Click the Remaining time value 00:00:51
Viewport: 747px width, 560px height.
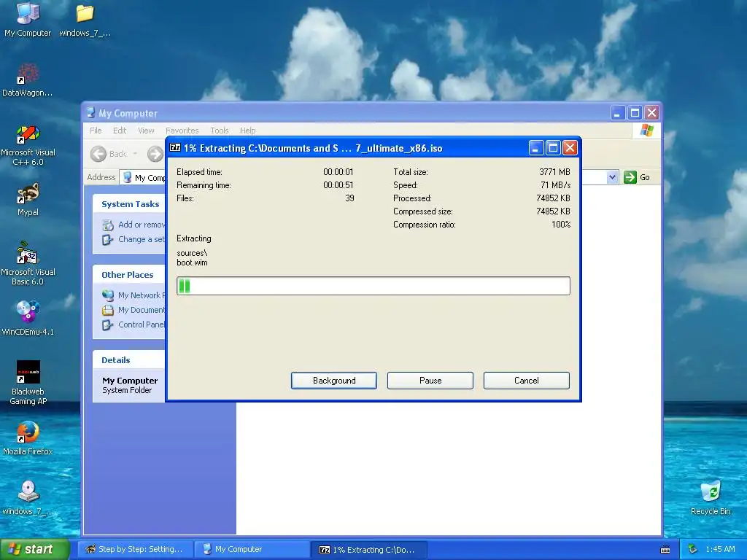click(338, 184)
